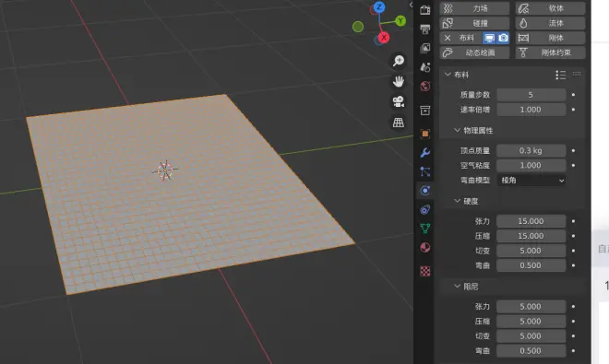Click stiffness 弯曲 field 0.500
The height and width of the screenshot is (364, 609).
[x=531, y=265]
